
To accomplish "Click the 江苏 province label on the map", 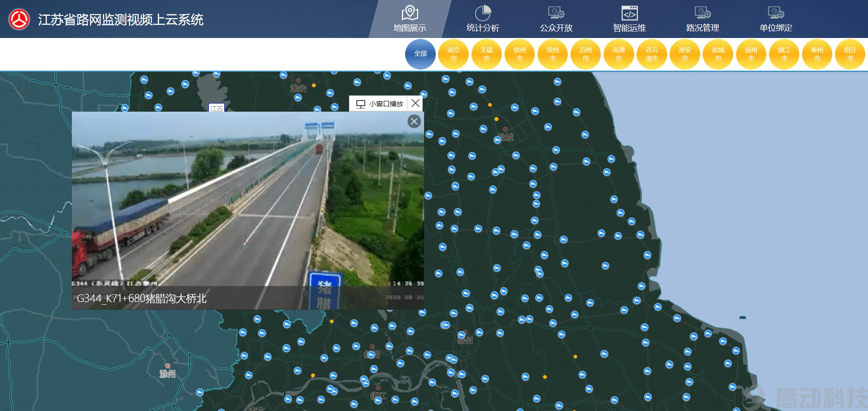I will 216,108.
